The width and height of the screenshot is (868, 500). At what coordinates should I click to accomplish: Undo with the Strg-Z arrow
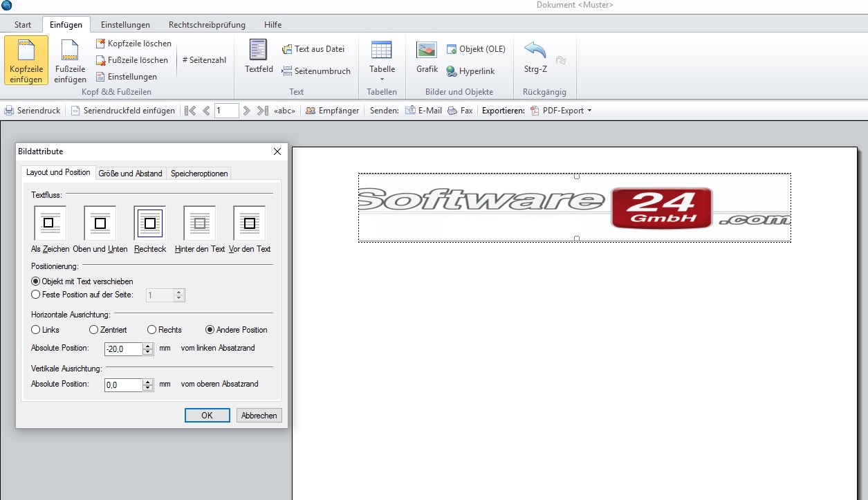click(x=535, y=57)
